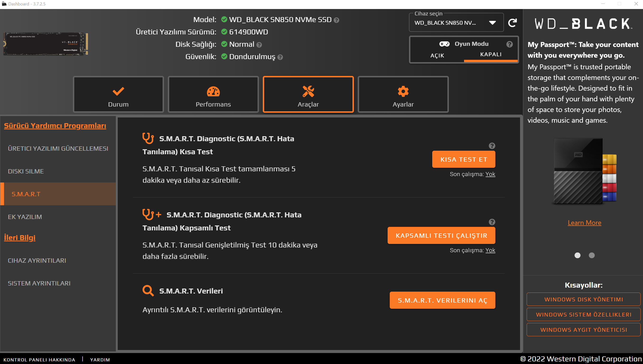The width and height of the screenshot is (643, 364).
Task: Set Oyun Modu to KAPALI
Action: coord(491,55)
